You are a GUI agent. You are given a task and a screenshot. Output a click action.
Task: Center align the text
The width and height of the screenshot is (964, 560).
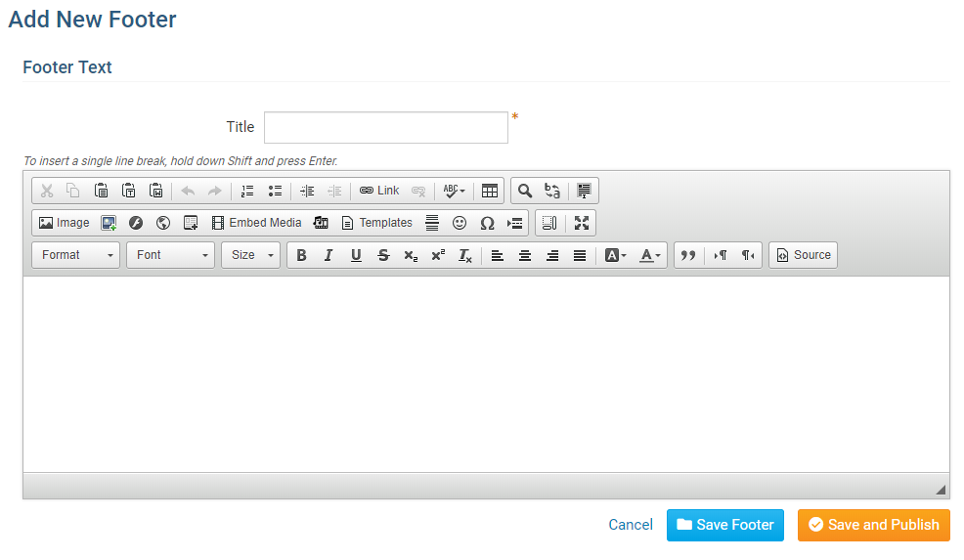click(x=524, y=255)
